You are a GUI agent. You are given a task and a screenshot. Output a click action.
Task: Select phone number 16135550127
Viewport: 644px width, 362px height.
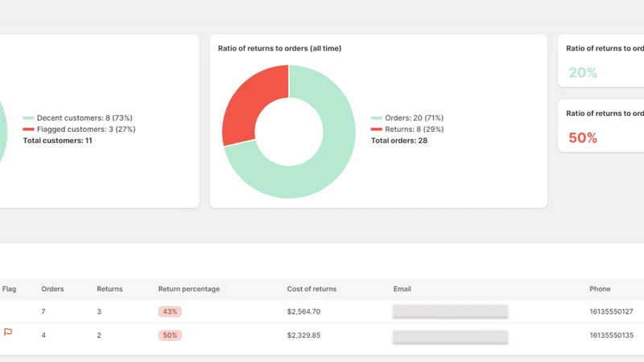(x=611, y=311)
